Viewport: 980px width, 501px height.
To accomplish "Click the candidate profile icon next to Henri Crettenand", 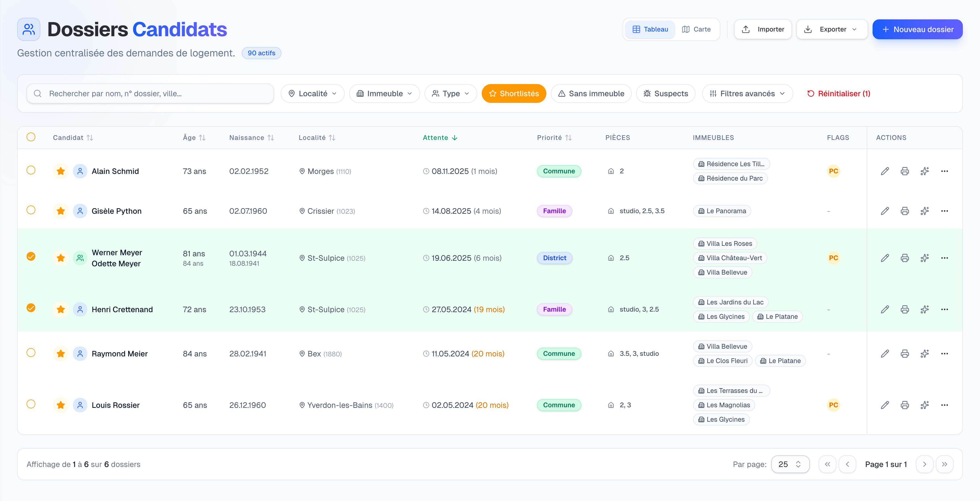I will click(x=80, y=309).
